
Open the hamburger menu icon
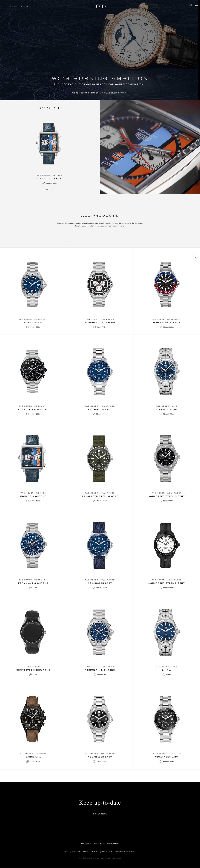click(x=196, y=6)
